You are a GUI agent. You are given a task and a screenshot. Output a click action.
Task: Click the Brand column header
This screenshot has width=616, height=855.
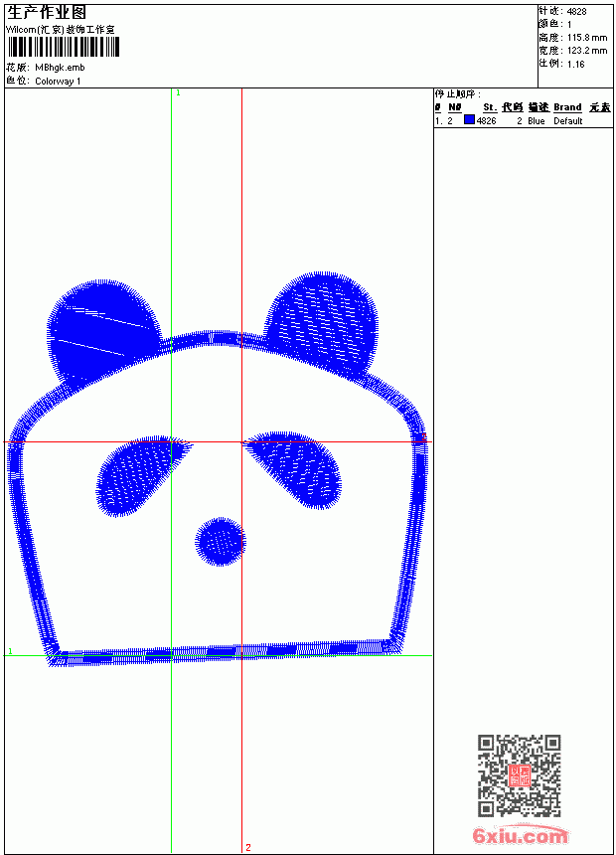click(567, 107)
